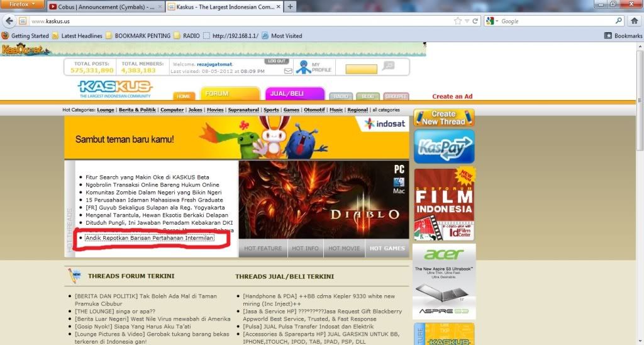Screen dimensions: 644x345
Task: Click the browser back arrow button
Action: [9, 21]
